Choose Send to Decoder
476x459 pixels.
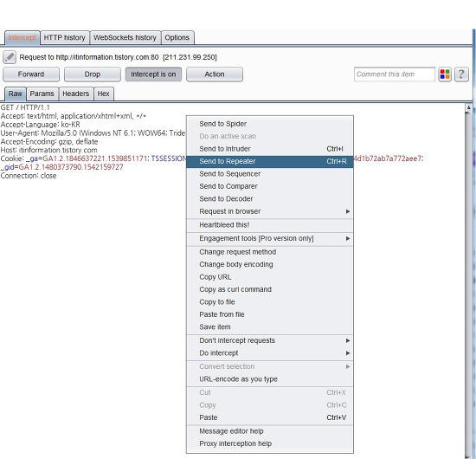click(269, 198)
